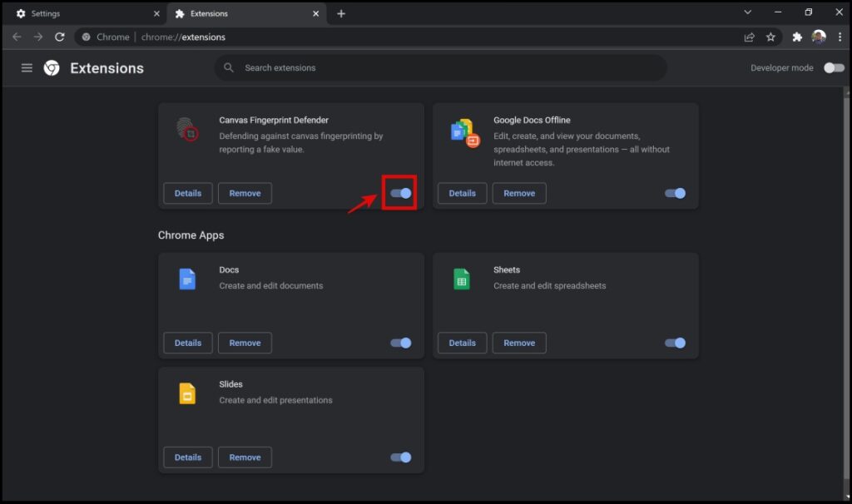
Task: Open Details for Docs app
Action: point(188,343)
